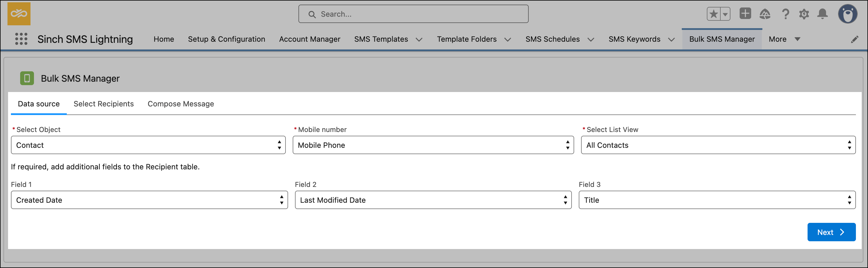
Task: Switch to the Compose Message tab
Action: click(x=181, y=104)
